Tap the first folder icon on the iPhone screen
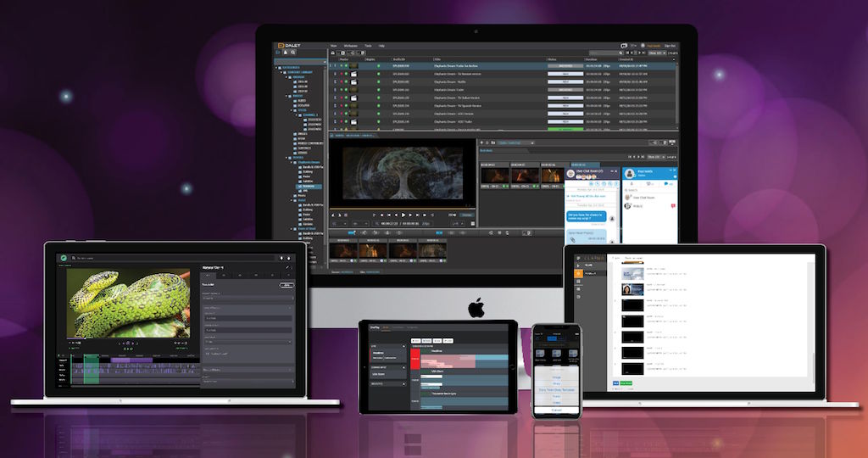The width and height of the screenshot is (868, 458). coord(540,354)
